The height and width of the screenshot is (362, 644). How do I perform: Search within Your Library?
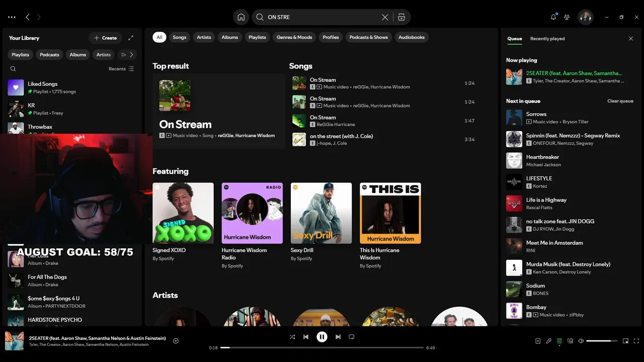[13, 69]
